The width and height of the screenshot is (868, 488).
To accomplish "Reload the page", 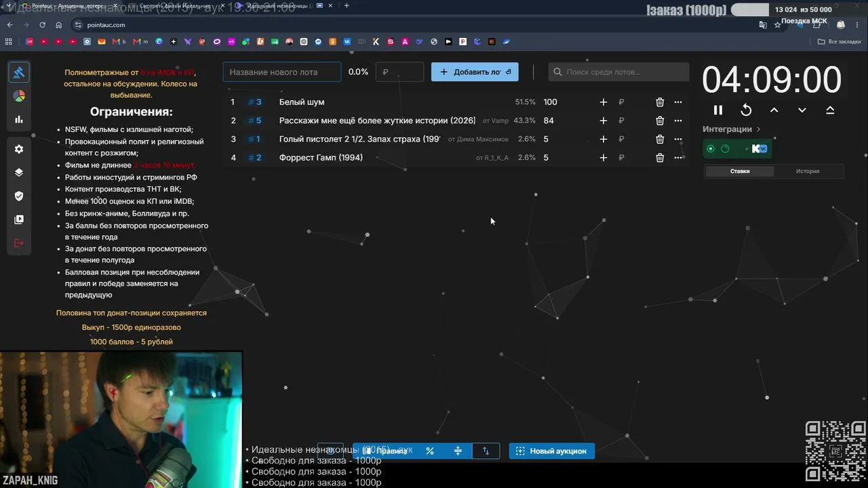I will click(42, 25).
